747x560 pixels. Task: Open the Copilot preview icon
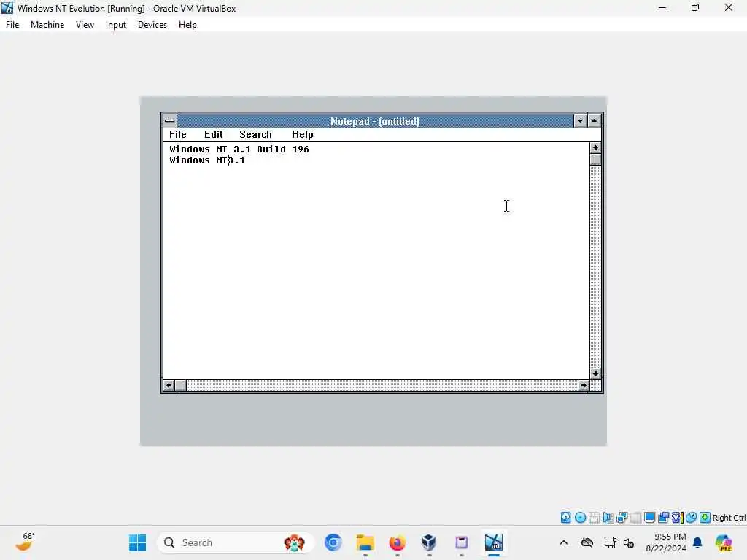coord(724,542)
